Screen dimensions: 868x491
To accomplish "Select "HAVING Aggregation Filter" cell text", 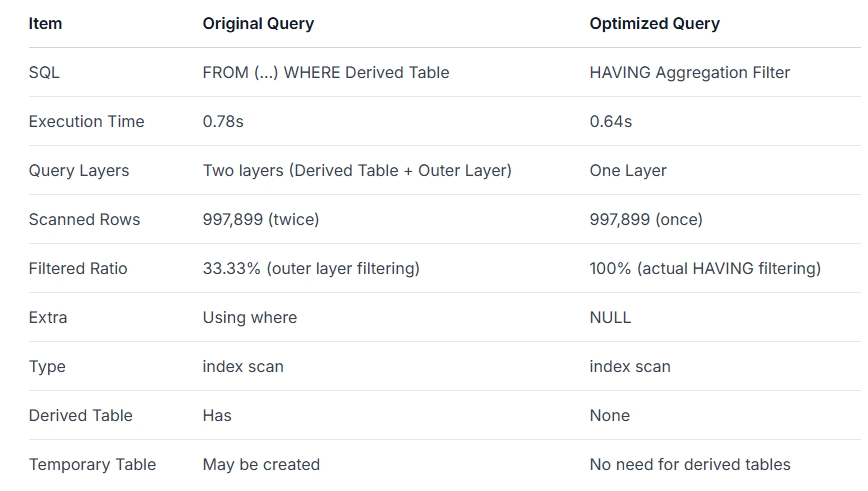I will click(689, 72).
